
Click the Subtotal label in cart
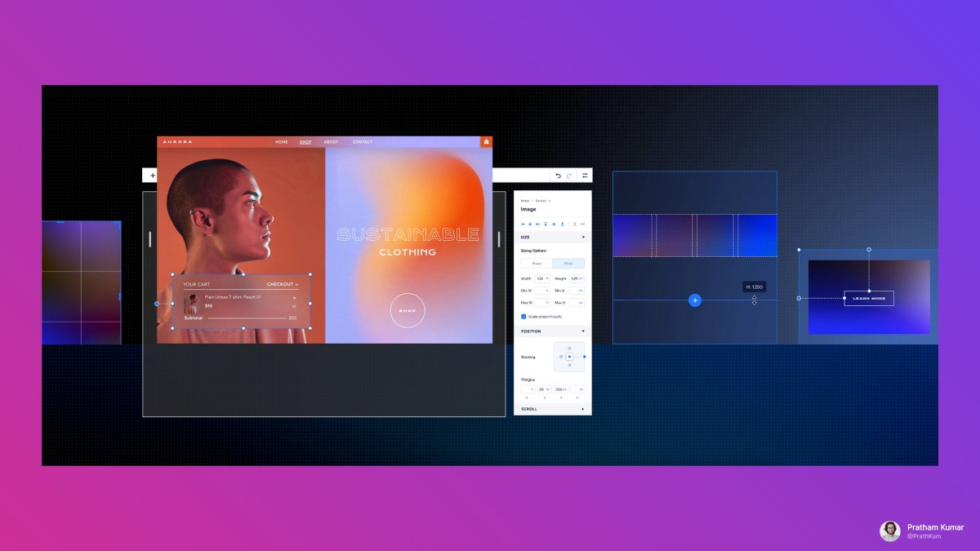pos(194,318)
